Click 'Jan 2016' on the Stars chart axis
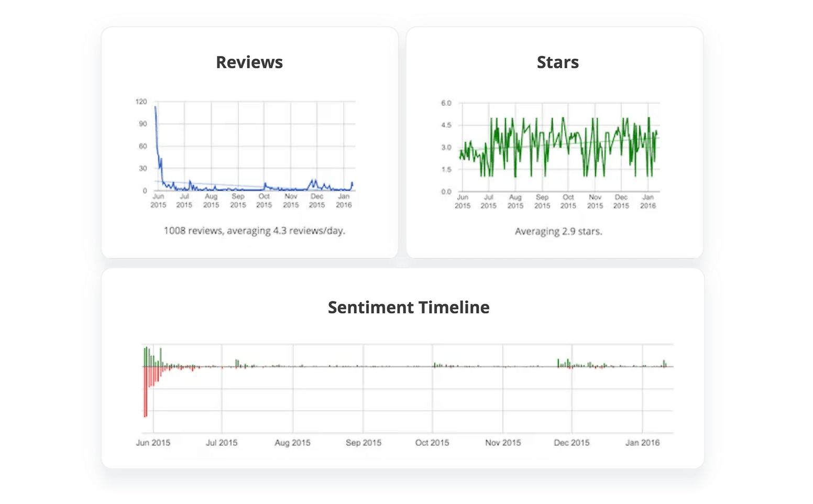 648,202
